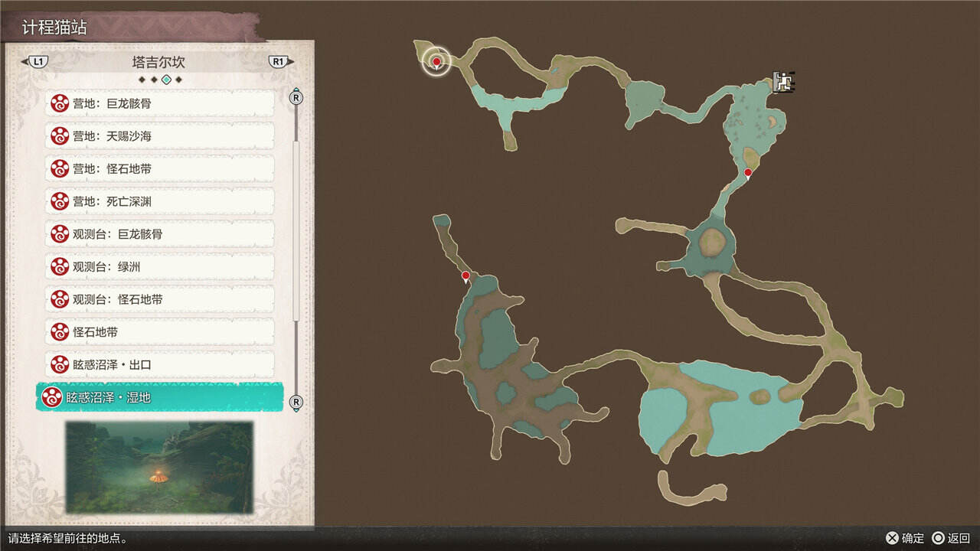Select 营地：天赐沙海 destination
The image size is (980, 551).
[x=159, y=136]
